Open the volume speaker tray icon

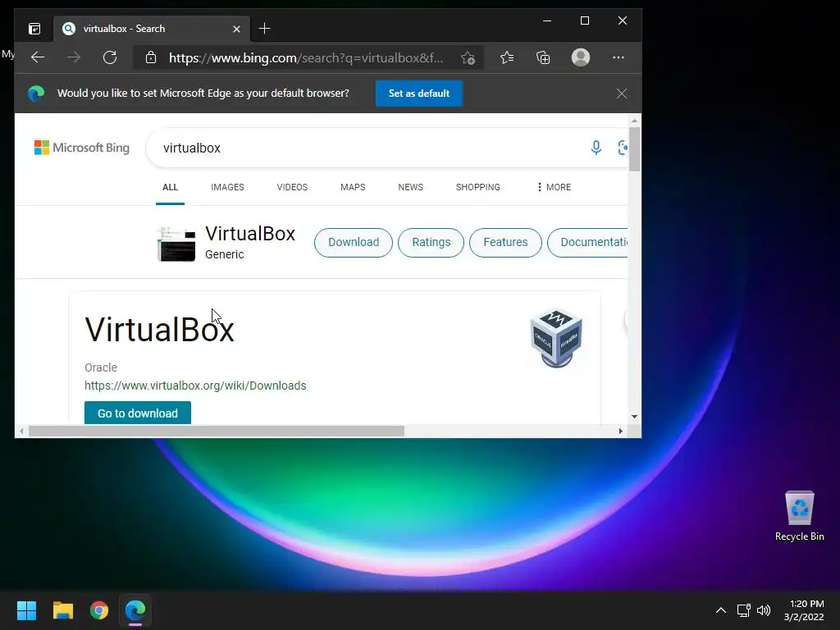764,610
